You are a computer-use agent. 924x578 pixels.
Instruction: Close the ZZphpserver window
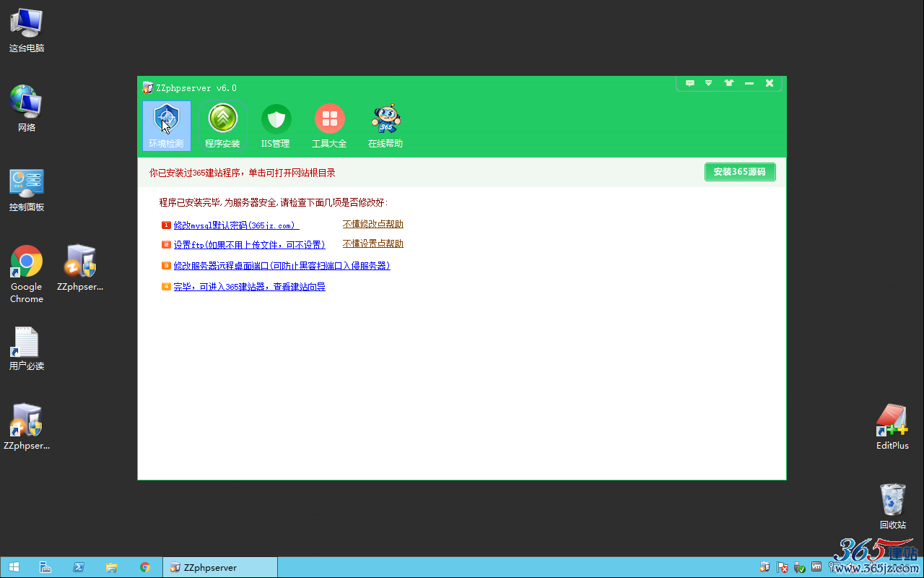(x=770, y=83)
